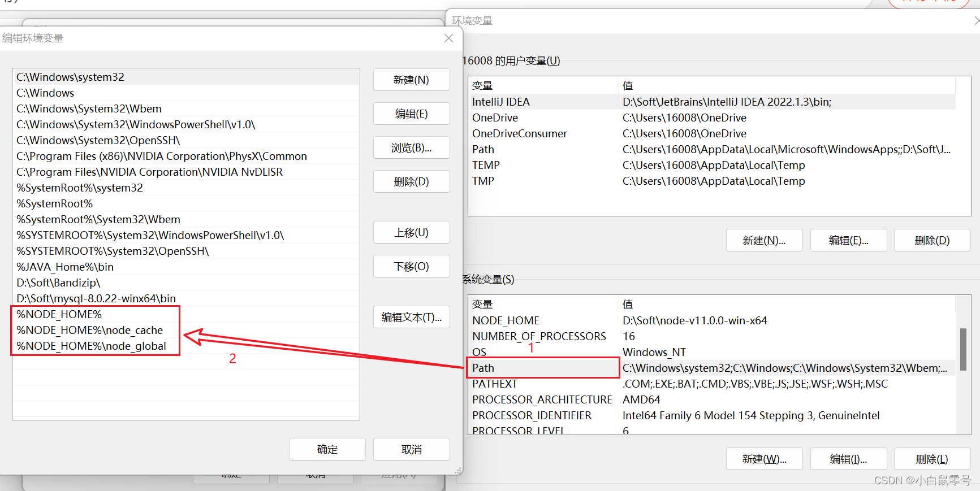Select the OneDriveConsumer user variable row
The width and height of the screenshot is (980, 491).
point(713,133)
